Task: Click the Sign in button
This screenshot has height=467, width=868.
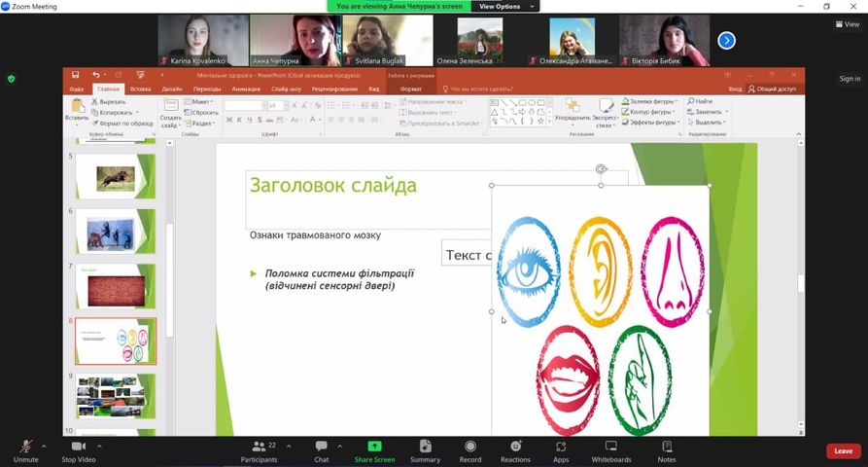Action: point(849,79)
